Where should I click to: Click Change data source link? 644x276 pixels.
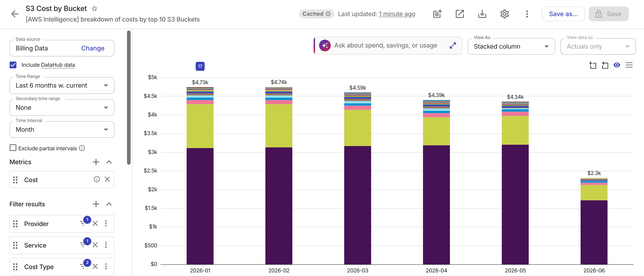pos(93,48)
